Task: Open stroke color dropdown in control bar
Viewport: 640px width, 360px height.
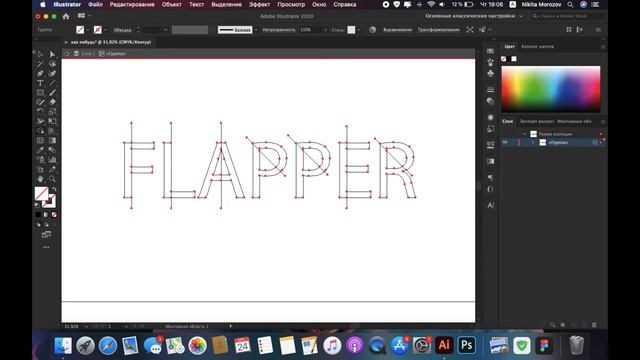Action: pos(105,30)
